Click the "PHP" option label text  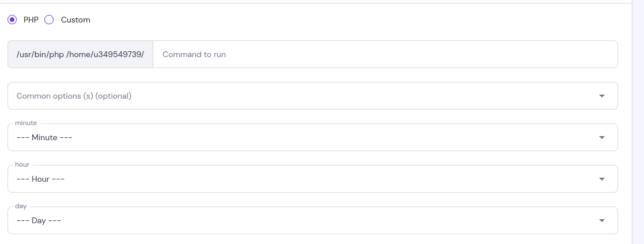point(31,20)
